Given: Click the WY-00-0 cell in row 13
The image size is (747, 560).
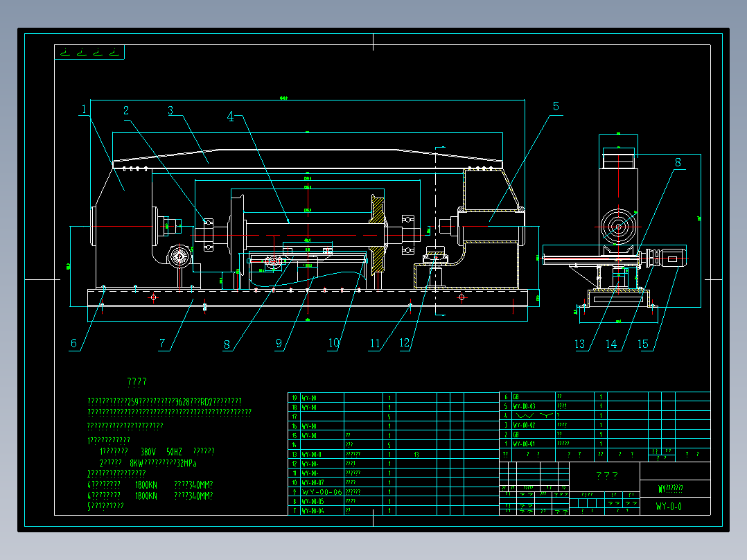Looking at the screenshot, I should tap(322, 455).
